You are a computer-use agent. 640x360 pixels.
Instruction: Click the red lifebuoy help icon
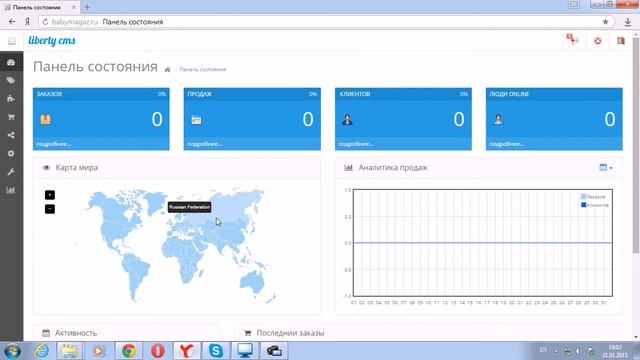pos(598,41)
